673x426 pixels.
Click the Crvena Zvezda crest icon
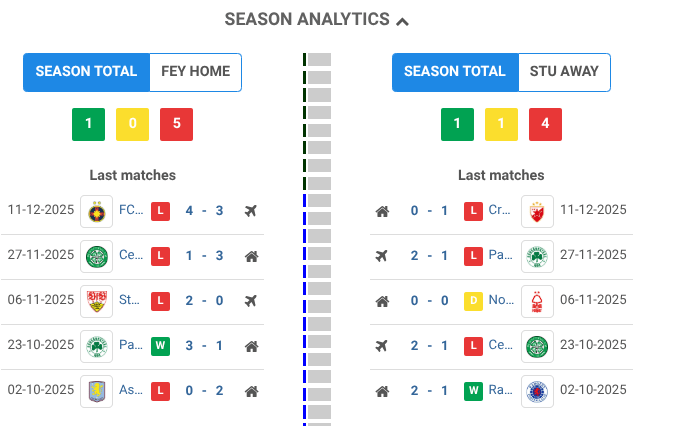click(x=537, y=211)
